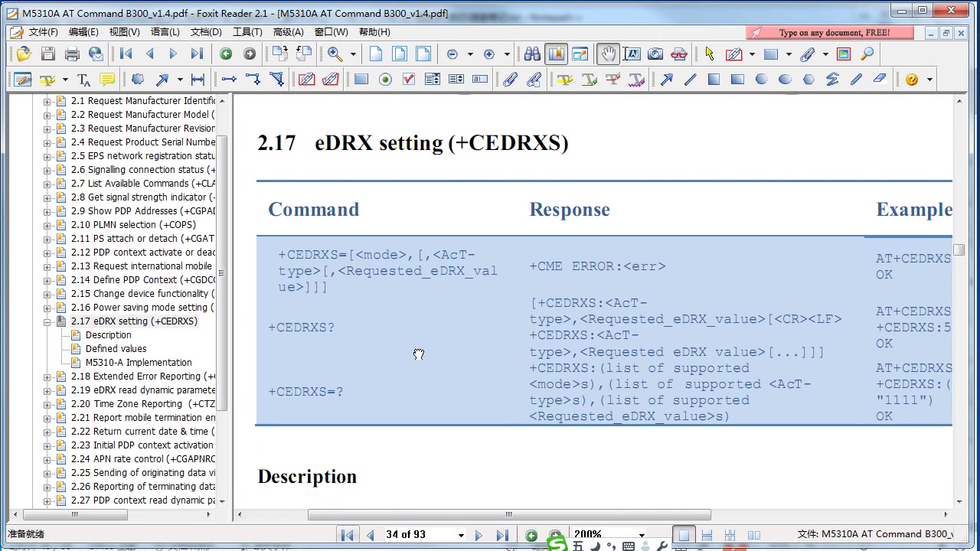Select the Snapshot camera tool
This screenshot has width=980, height=551.
655,54
